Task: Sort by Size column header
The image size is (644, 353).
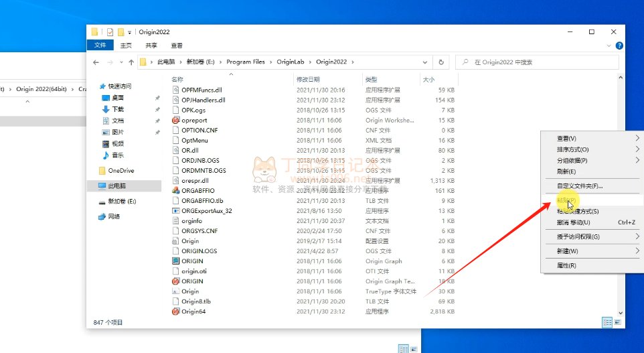Action: (x=438, y=79)
